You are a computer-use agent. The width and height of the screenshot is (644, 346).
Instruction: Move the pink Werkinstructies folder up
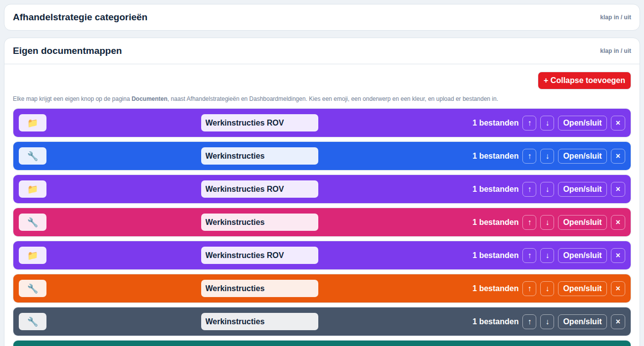click(529, 222)
